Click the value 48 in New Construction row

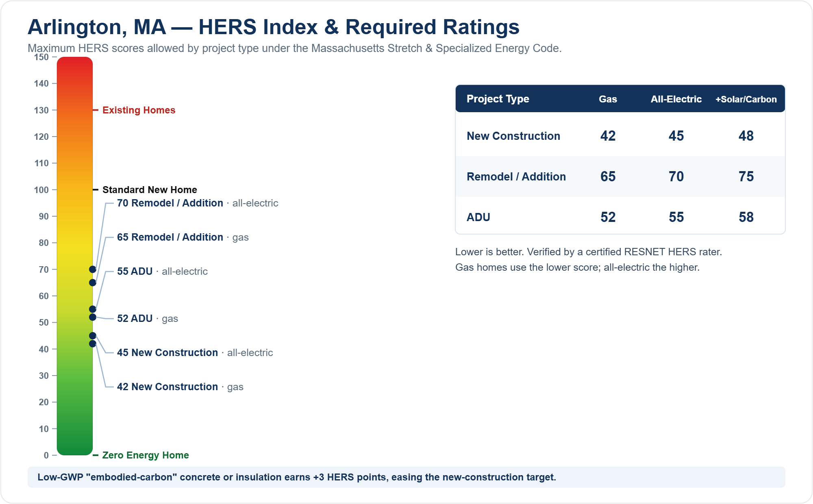[746, 136]
